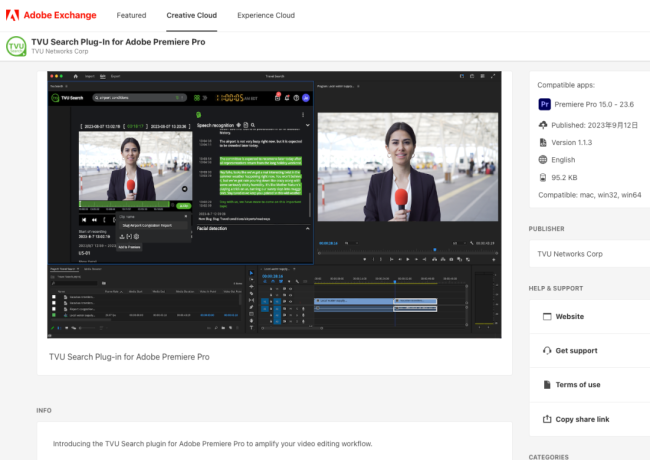Viewport: 650px width, 460px height.
Task: Click the Premiere Pro app icon
Action: [x=544, y=104]
